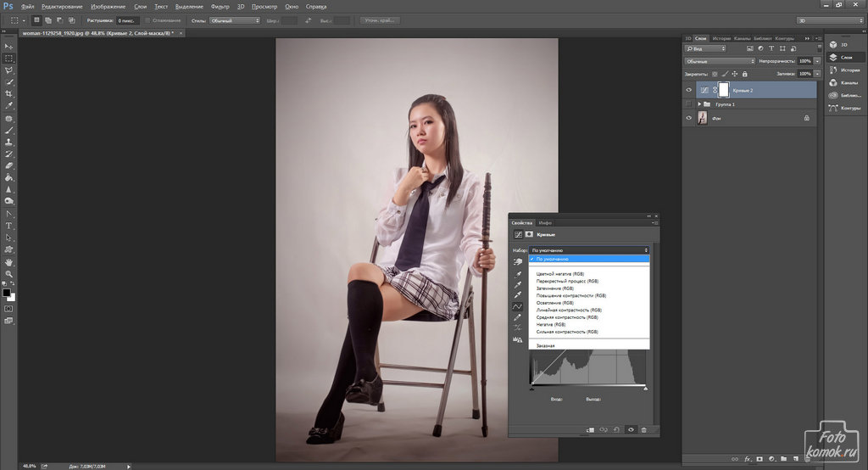The image size is (868, 470).
Task: Select the Lasso tool
Action: click(8, 70)
